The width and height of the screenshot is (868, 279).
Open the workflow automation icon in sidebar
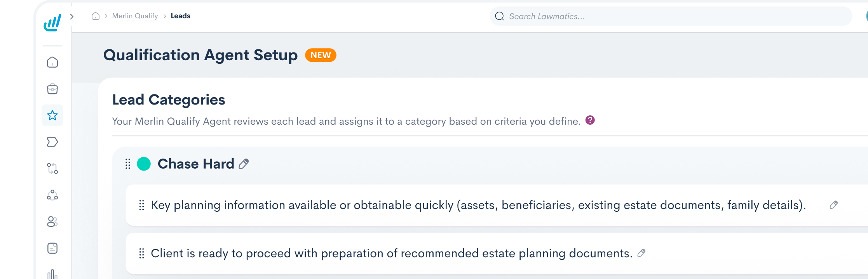[52, 168]
